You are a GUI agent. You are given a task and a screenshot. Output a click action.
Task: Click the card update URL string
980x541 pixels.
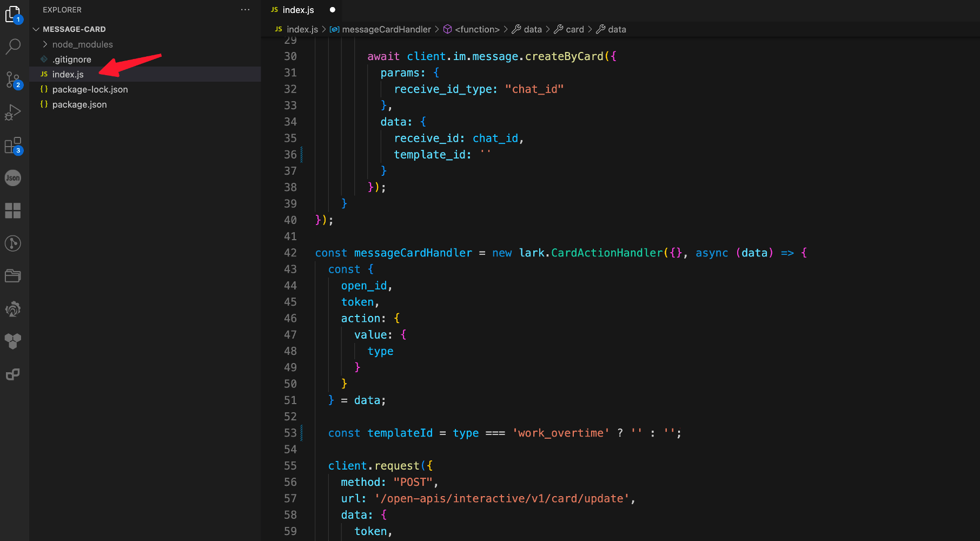502,499
